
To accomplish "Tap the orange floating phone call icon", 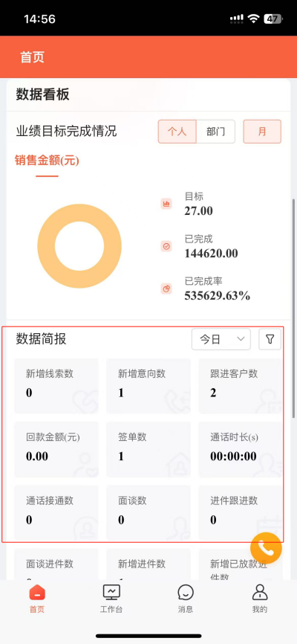I will click(x=267, y=548).
